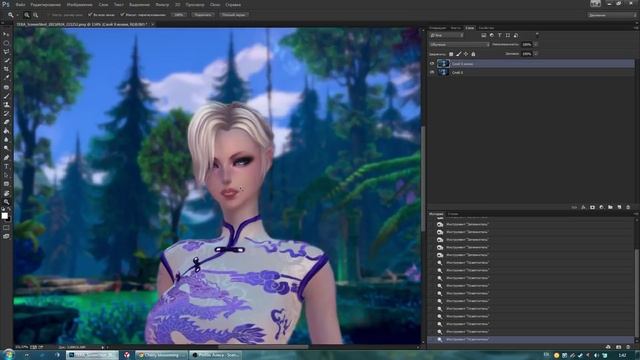Viewport: 640px width, 360px height.
Task: Filter layers by type layers icon
Action: [x=500, y=36]
